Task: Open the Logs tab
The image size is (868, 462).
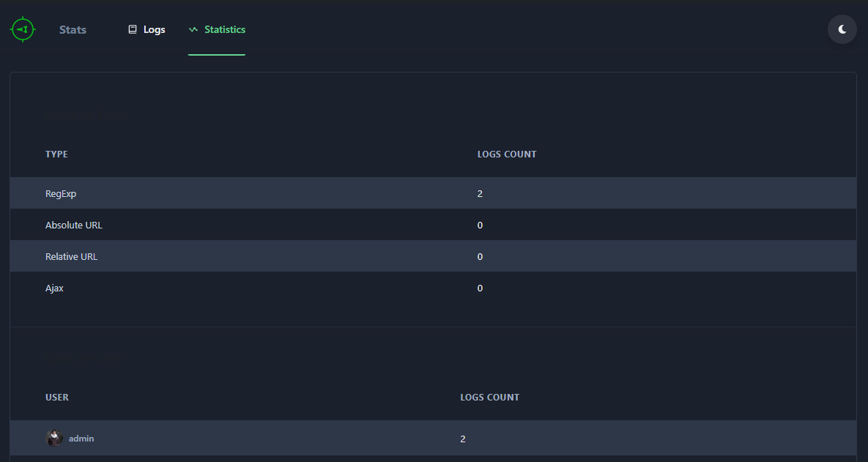Action: coord(146,29)
